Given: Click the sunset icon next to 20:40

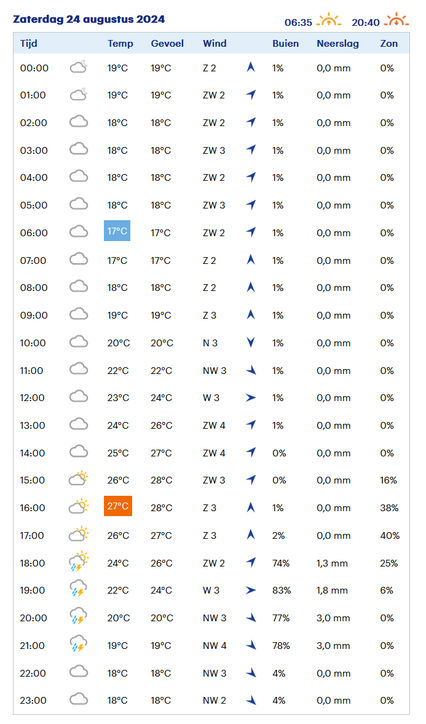Looking at the screenshot, I should (x=397, y=20).
